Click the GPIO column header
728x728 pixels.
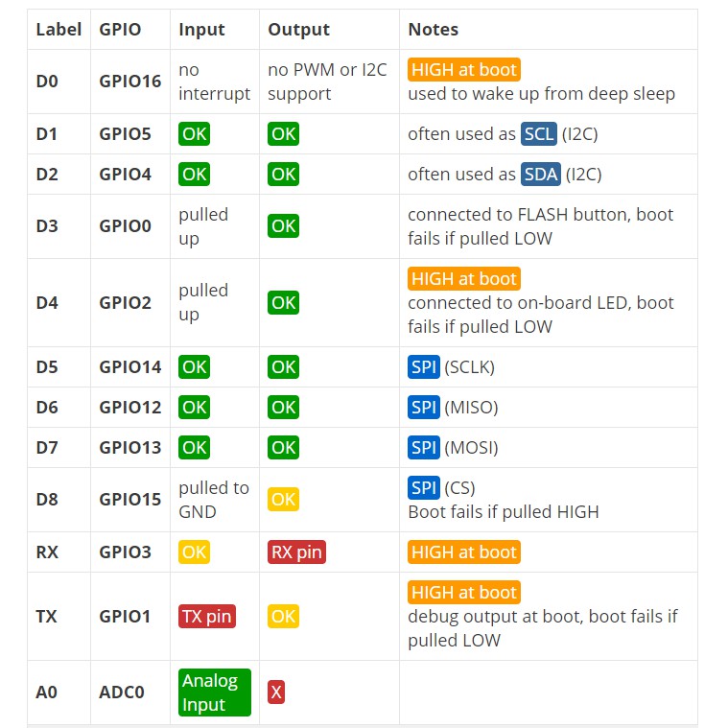(x=120, y=30)
